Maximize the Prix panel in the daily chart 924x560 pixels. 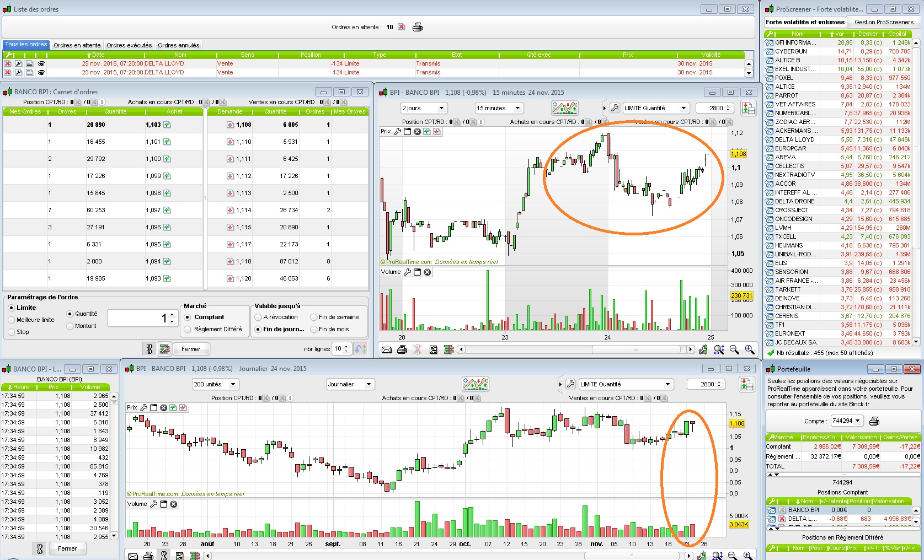(154, 408)
